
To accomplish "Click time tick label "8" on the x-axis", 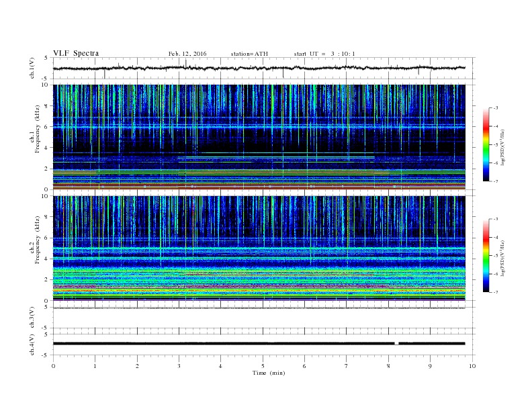I will [x=388, y=366].
